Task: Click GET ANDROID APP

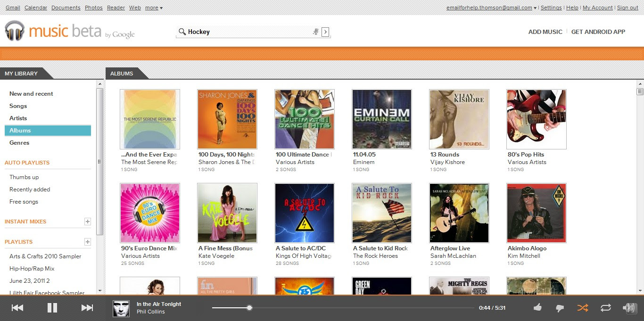Action: tap(598, 32)
